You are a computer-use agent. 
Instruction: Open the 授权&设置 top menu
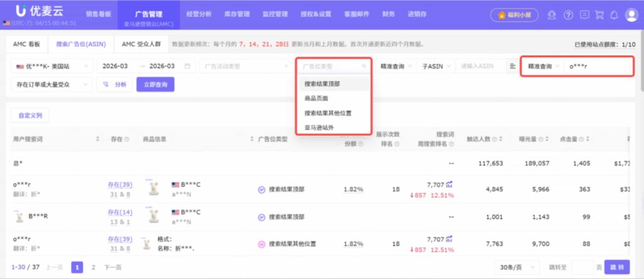pyautogui.click(x=316, y=14)
